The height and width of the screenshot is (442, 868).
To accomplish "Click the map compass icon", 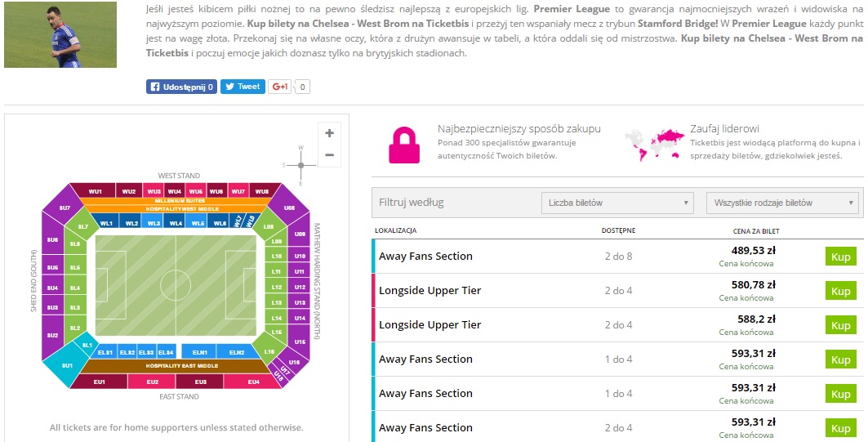I will tap(300, 164).
